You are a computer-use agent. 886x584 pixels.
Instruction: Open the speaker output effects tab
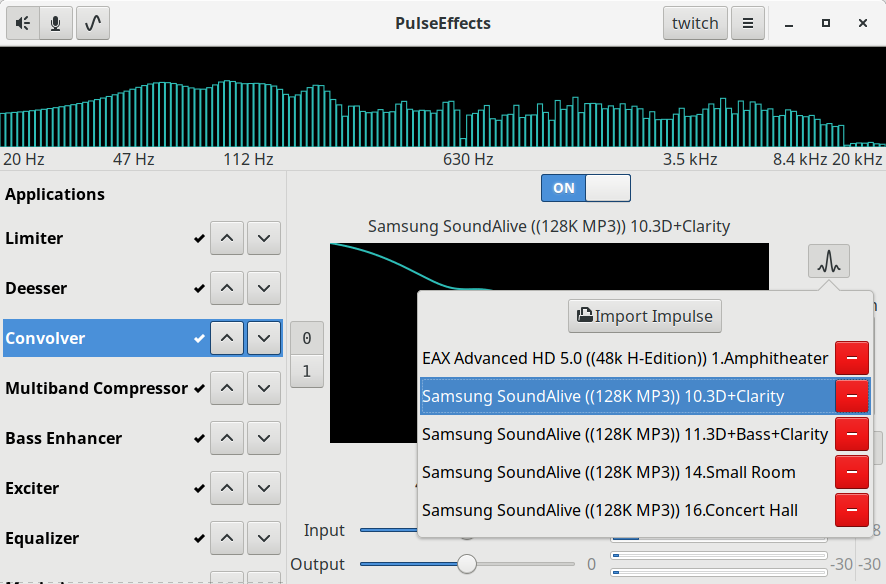[23, 23]
